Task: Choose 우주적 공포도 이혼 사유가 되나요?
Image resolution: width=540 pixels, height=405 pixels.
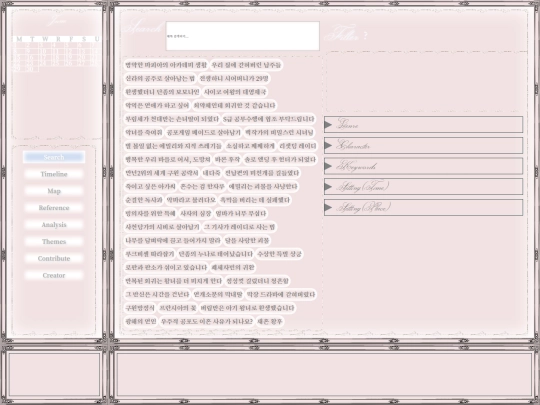Action: 207,321
